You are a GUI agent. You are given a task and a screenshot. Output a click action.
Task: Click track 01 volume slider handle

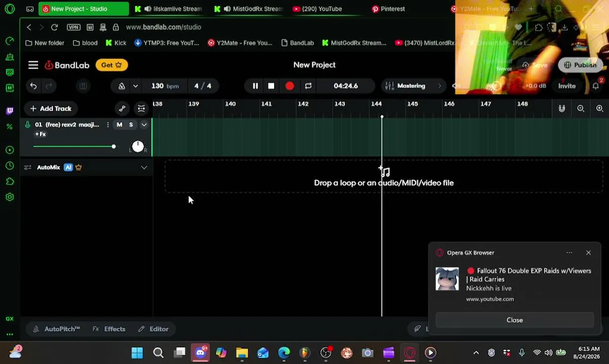113,147
